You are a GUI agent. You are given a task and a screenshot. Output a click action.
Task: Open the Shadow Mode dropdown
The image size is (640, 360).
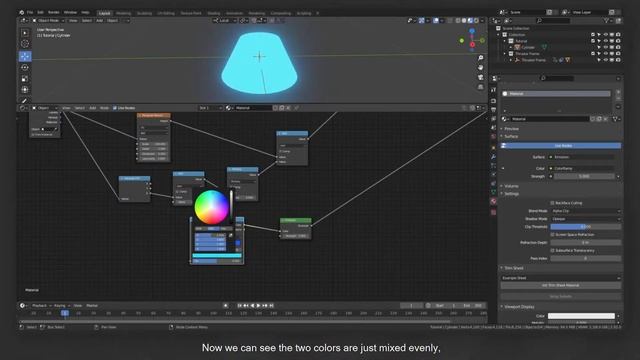(x=586, y=219)
